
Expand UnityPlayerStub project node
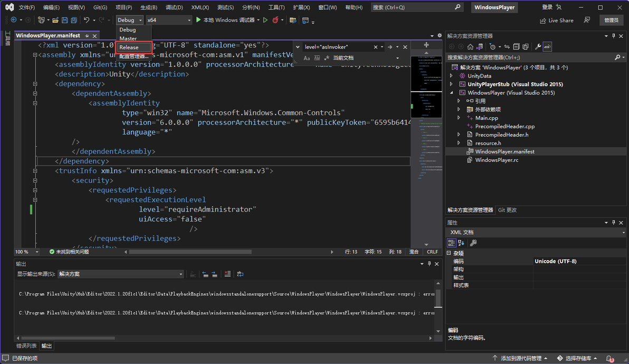pyautogui.click(x=451, y=84)
